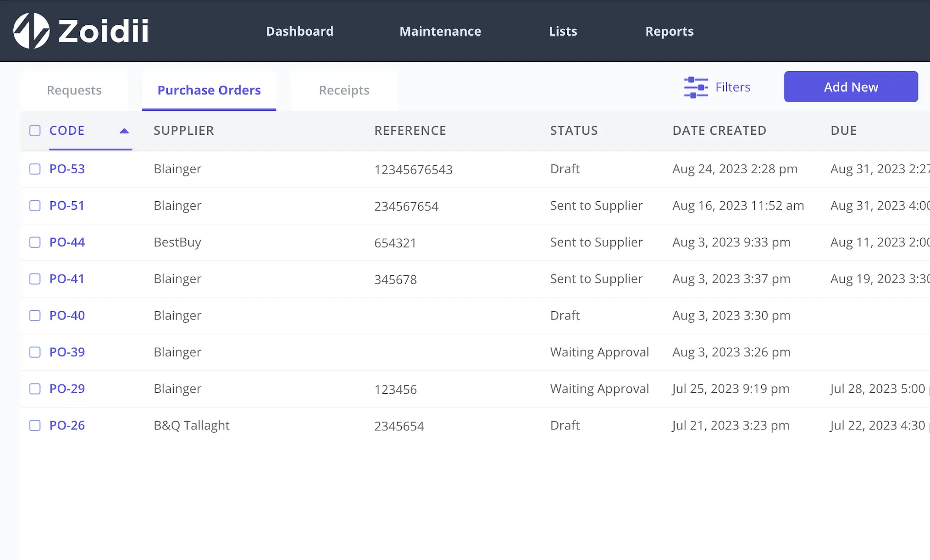Click date Aug 24, 2023 2:28 pm
This screenshot has height=560, width=930.
(735, 169)
